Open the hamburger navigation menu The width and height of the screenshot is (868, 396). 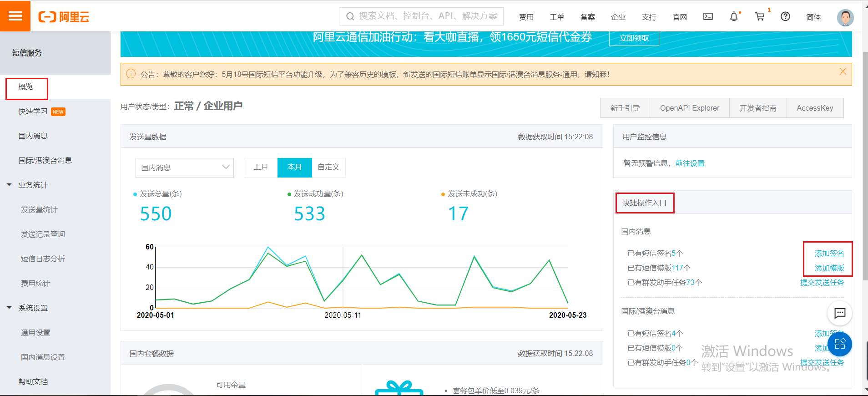(15, 16)
